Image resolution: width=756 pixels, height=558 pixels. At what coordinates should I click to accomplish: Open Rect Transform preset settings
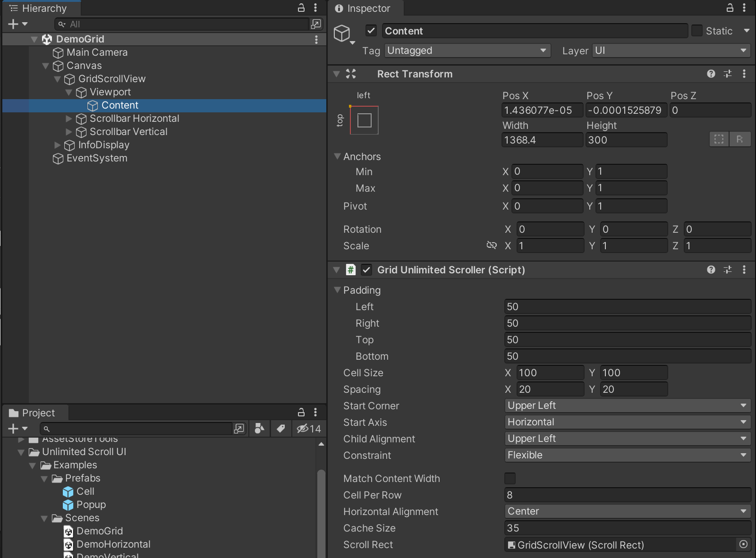[x=728, y=74]
